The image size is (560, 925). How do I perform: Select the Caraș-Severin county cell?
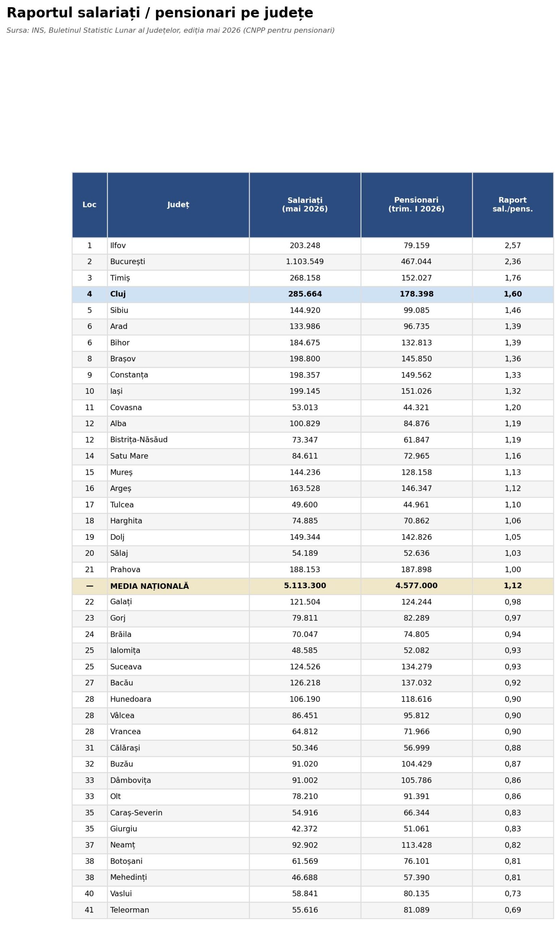point(178,813)
